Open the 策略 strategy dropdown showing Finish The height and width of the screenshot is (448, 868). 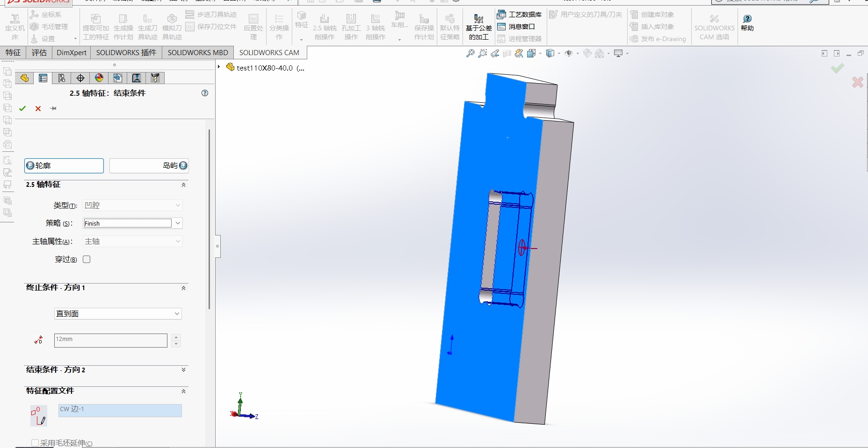[x=133, y=223]
